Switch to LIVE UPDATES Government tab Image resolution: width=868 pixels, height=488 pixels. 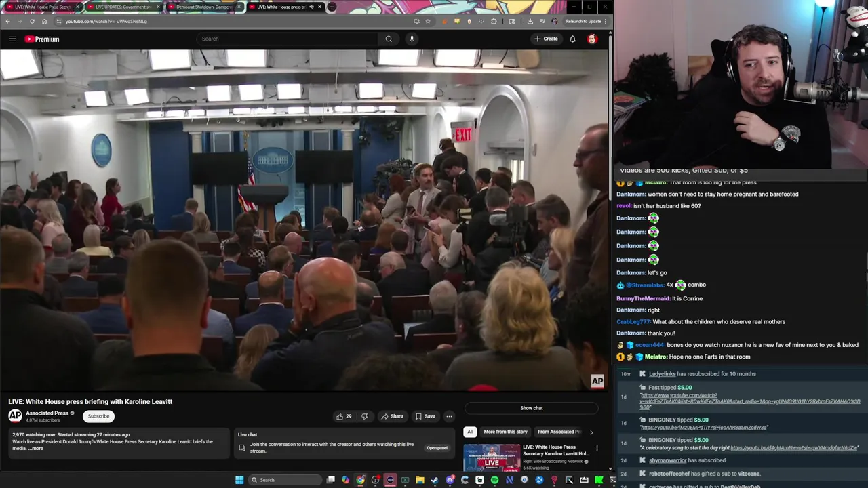pos(123,7)
